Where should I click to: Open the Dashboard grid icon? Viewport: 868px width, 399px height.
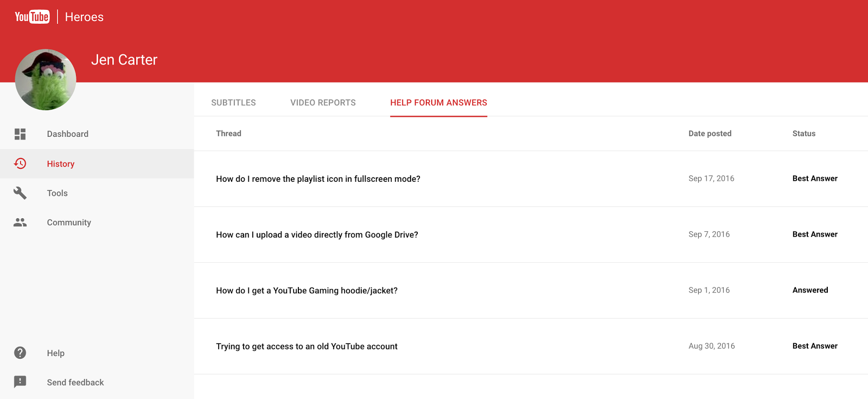20,134
